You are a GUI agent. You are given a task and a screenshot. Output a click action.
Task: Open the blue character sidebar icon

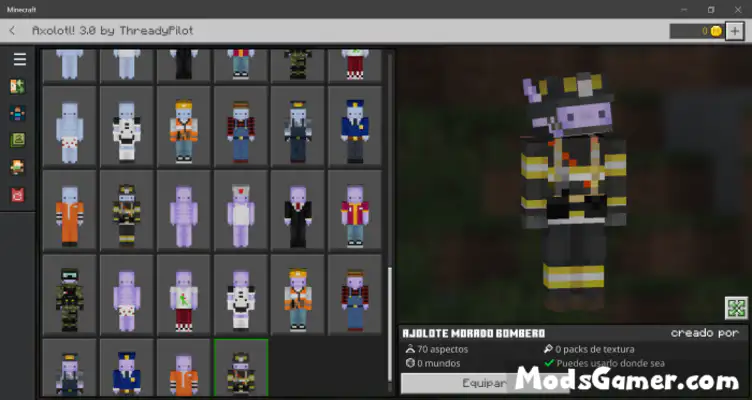(18, 113)
